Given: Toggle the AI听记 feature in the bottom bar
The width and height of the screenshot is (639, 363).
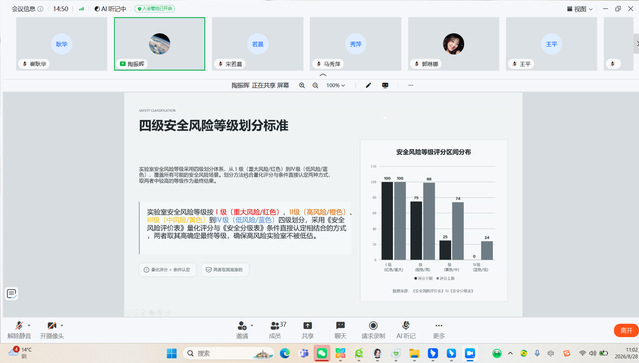Looking at the screenshot, I should pyautogui.click(x=406, y=330).
